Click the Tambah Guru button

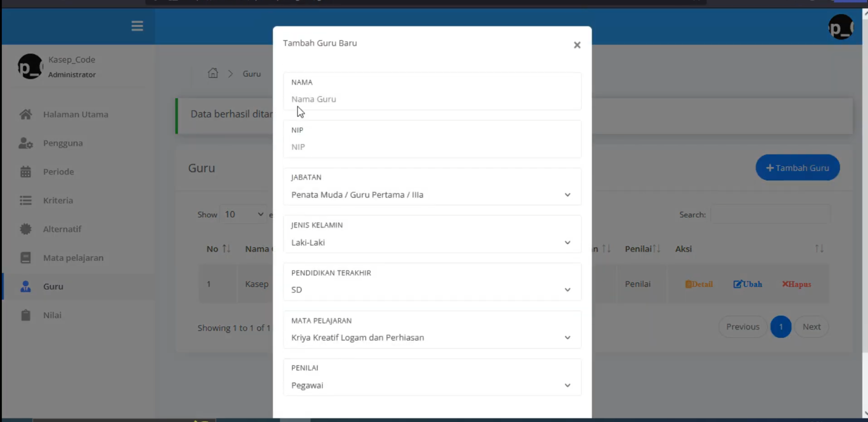797,168
